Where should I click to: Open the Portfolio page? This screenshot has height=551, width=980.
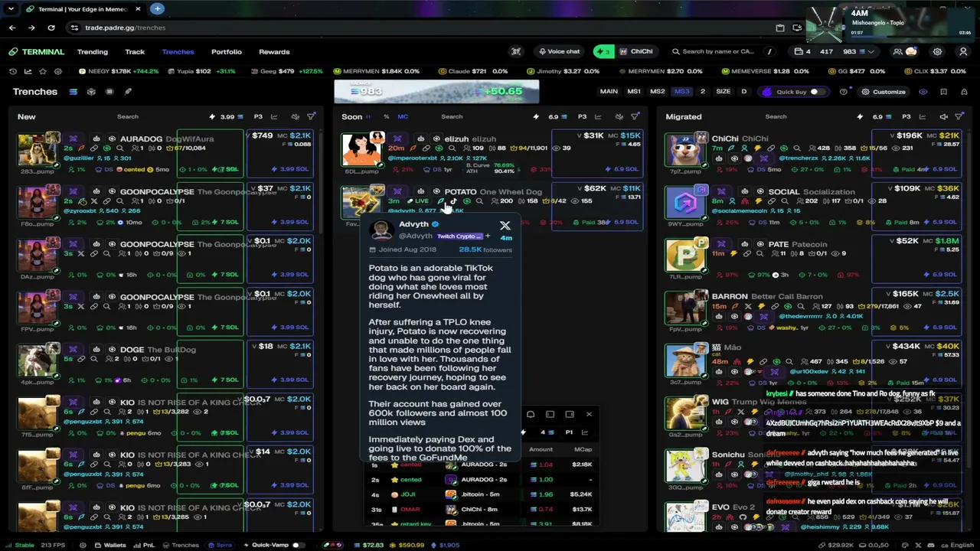(227, 52)
